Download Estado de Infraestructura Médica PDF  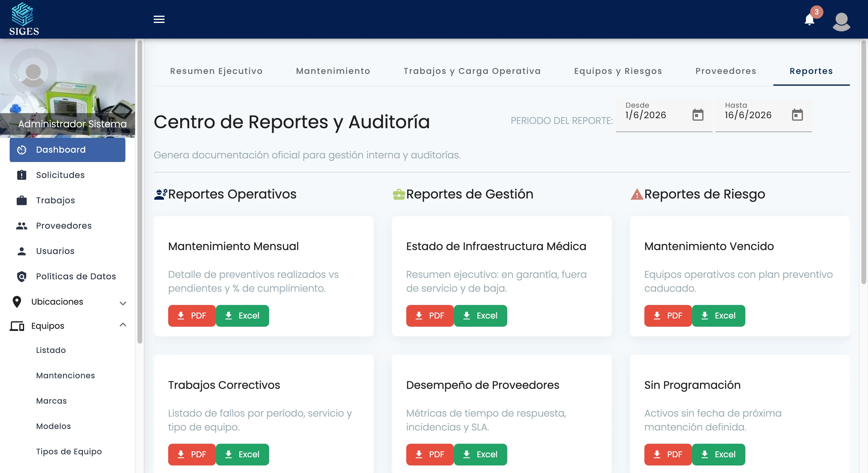(x=430, y=316)
